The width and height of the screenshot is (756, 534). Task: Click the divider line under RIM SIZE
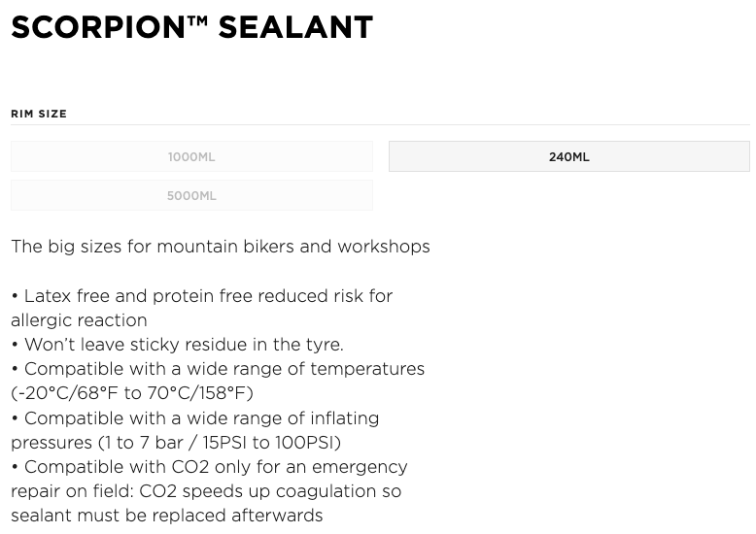380,125
